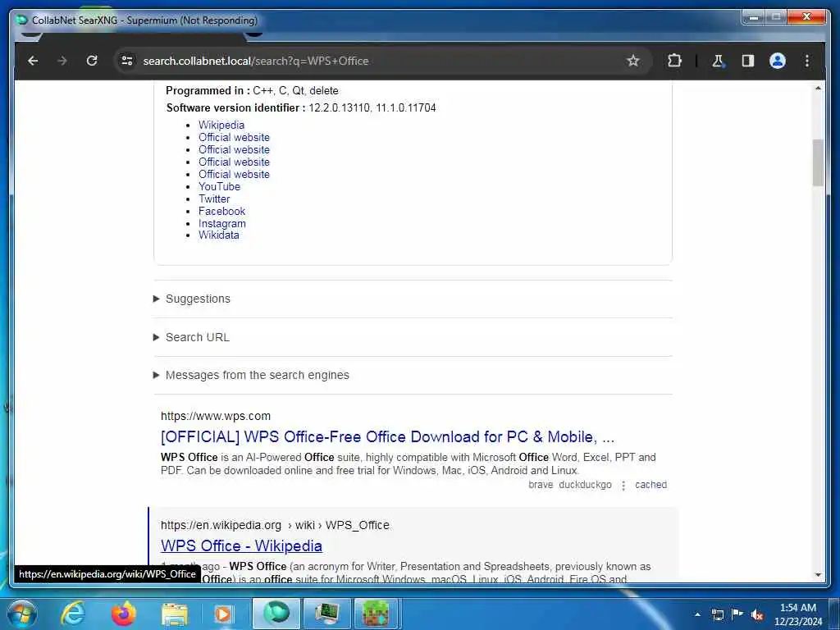Click the 'Programmed in' label

pos(208,90)
